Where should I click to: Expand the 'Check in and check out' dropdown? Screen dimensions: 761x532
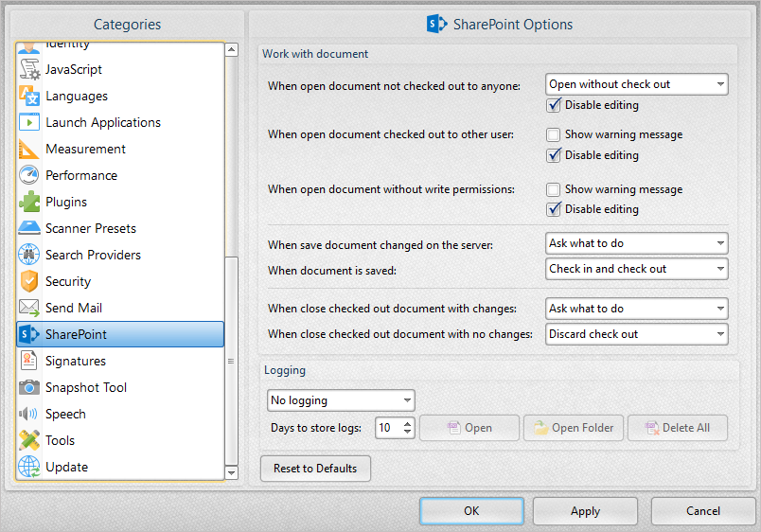point(637,269)
